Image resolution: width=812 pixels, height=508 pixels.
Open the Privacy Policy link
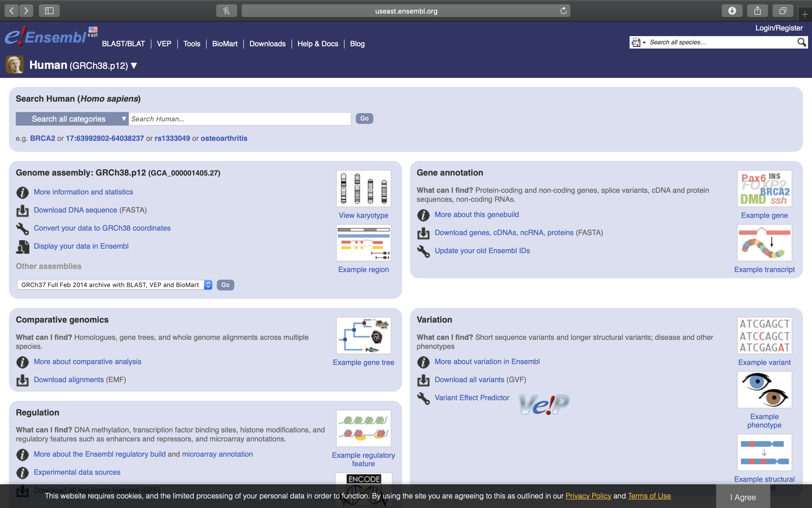point(588,496)
